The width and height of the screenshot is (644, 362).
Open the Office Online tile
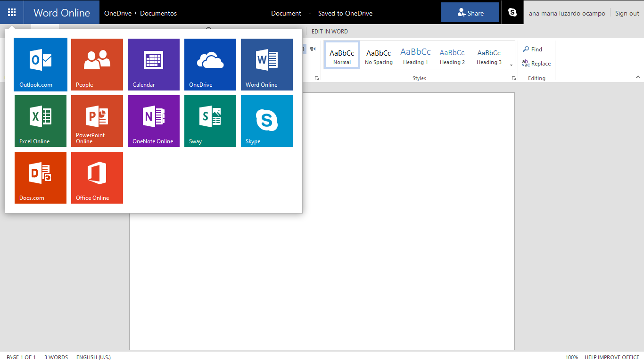pyautogui.click(x=97, y=178)
